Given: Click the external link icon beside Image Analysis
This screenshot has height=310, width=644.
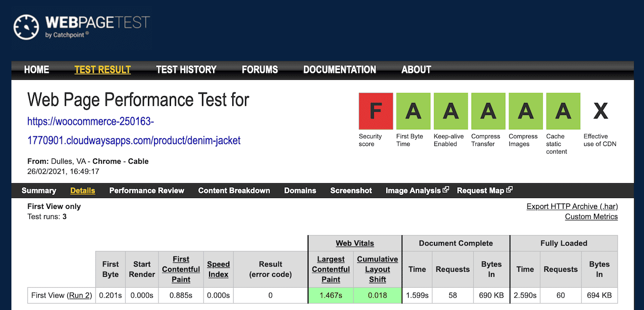Looking at the screenshot, I should click(446, 190).
